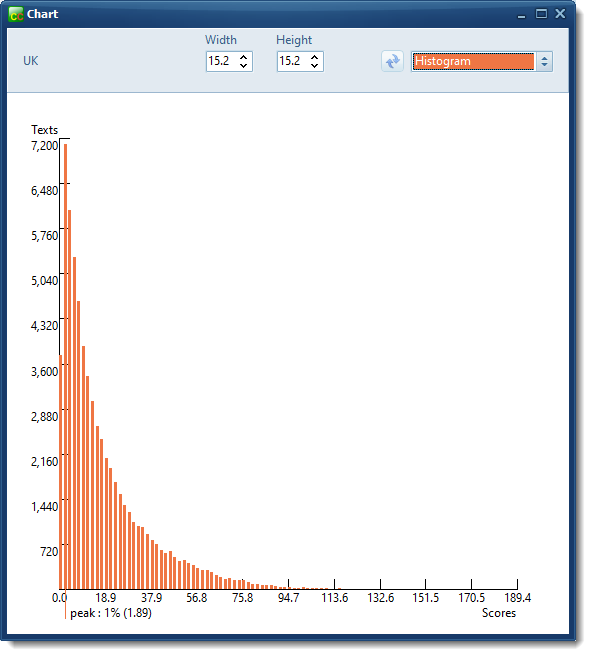Viewport: 591px width, 656px height.
Task: Decrease the Width value with down arrow
Action: 243,66
